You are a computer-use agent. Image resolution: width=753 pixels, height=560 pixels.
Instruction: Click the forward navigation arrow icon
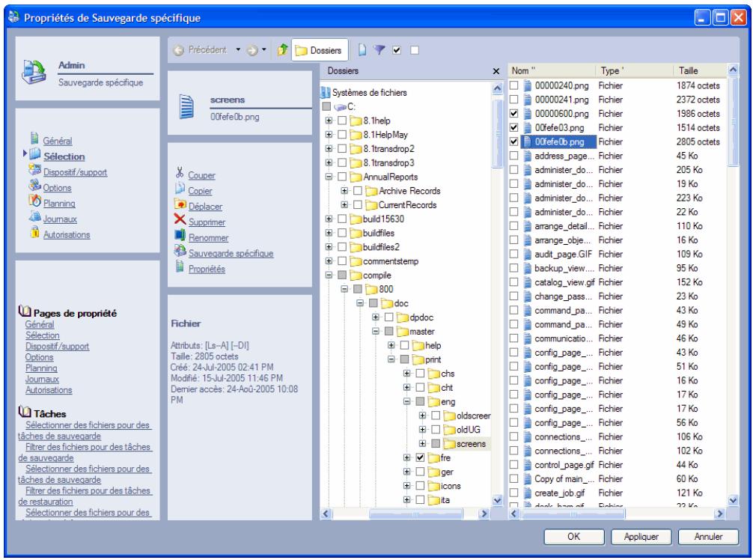point(252,50)
